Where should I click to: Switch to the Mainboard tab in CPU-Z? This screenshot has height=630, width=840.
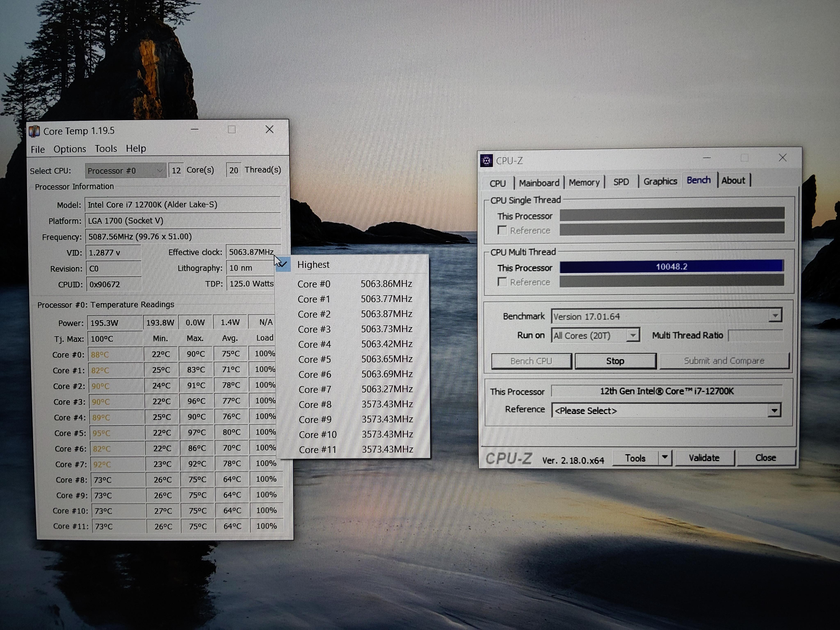[x=539, y=183]
